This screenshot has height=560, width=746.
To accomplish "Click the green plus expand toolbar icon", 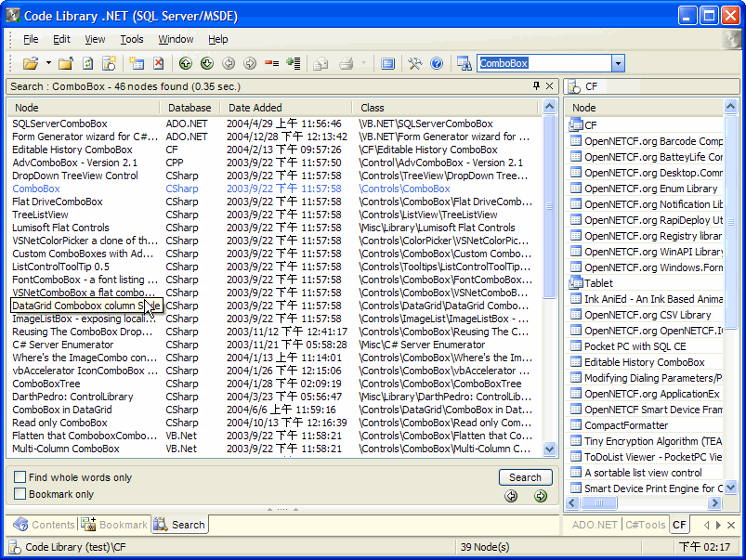I will pos(294,63).
